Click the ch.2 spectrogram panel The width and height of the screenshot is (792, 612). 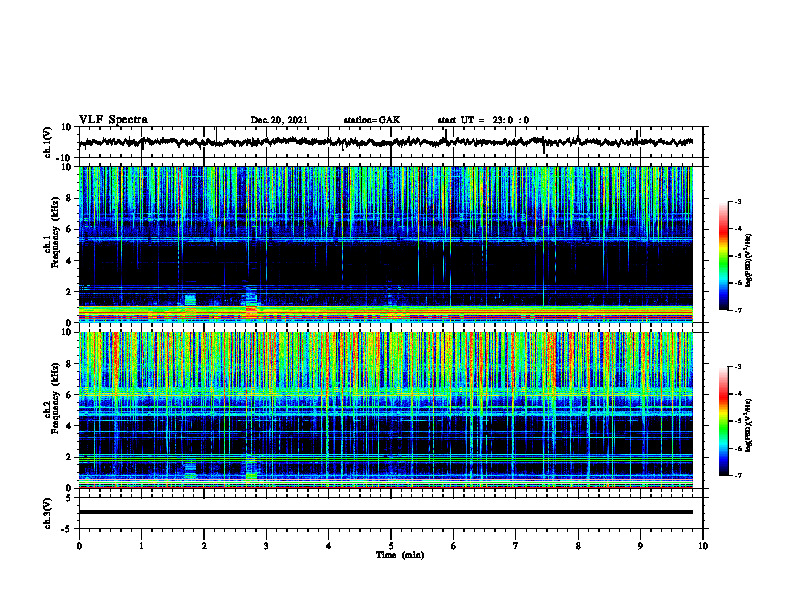point(386,410)
